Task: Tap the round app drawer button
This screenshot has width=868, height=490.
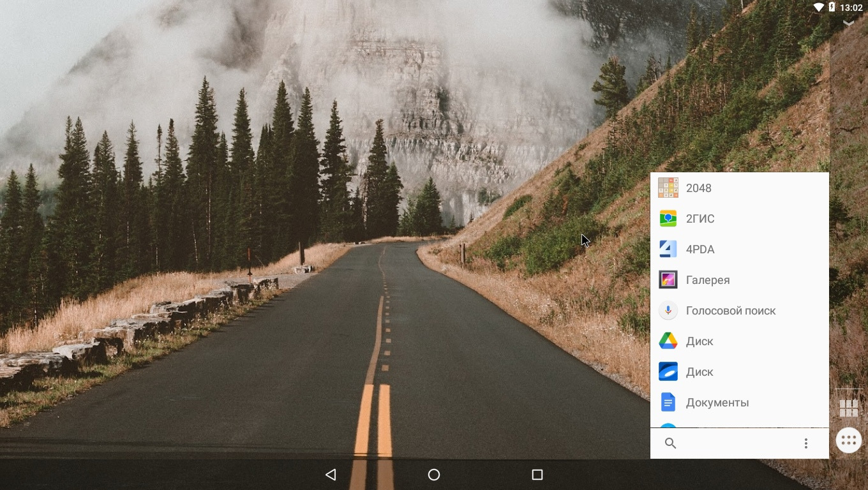Action: tap(849, 440)
